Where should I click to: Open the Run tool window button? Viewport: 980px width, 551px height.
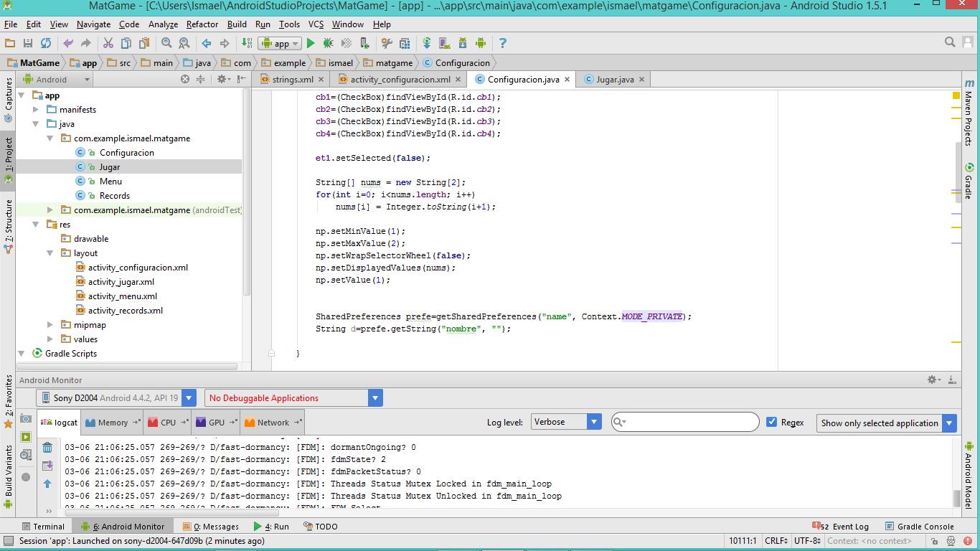pos(271,526)
